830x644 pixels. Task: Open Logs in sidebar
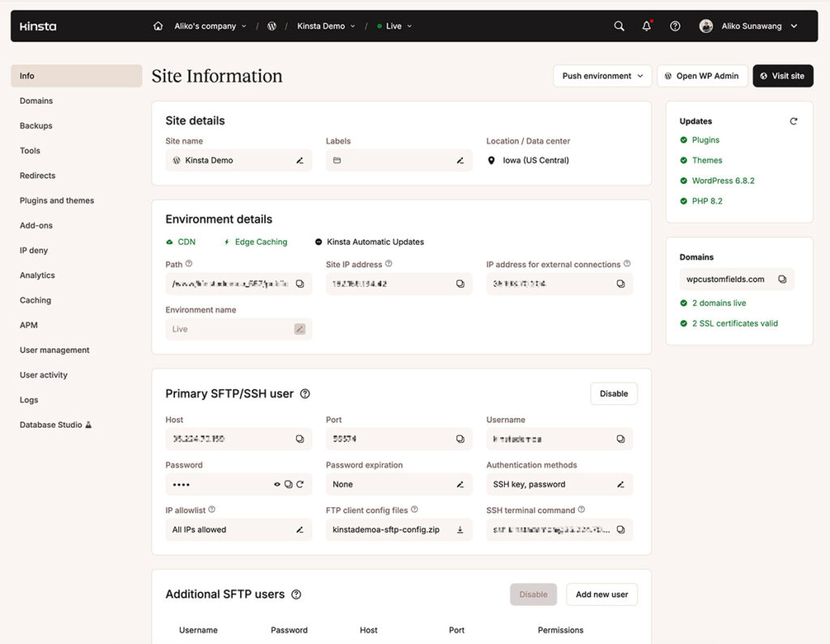click(28, 399)
